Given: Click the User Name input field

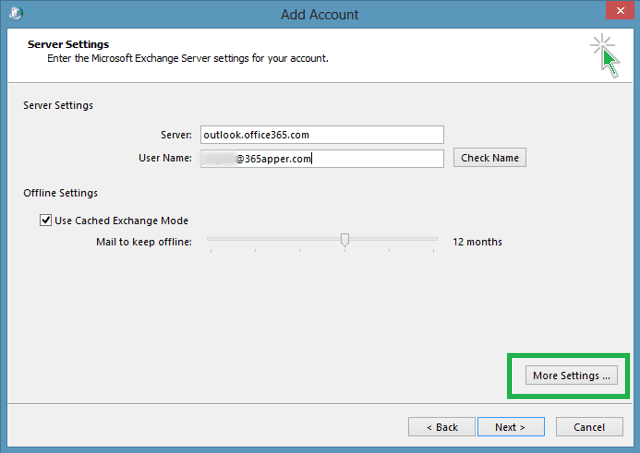Looking at the screenshot, I should [x=322, y=158].
